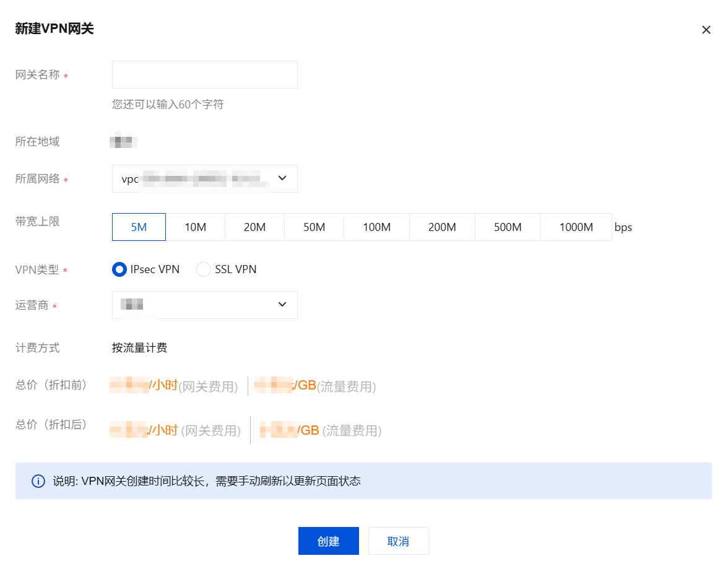Click the chevron arrow in 所属网络 selector
The width and height of the screenshot is (728, 566).
tap(282, 178)
